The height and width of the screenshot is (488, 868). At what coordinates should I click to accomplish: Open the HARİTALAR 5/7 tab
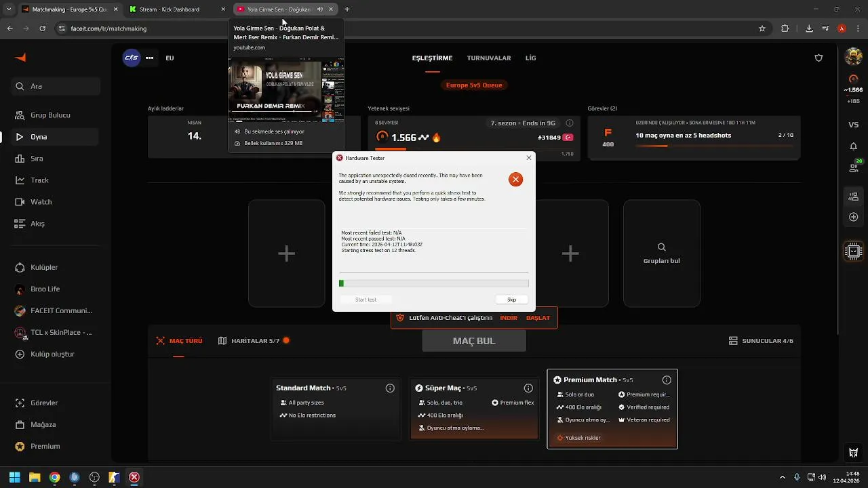(254, 341)
